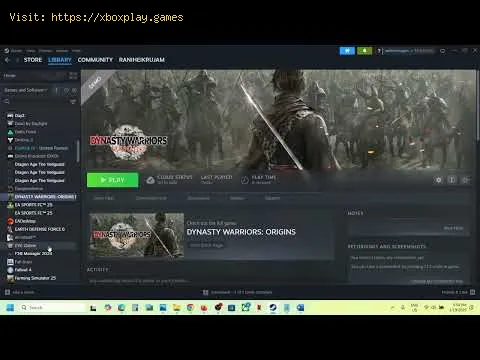Click the Steam icon in taskbar
This screenshot has width=480, height=360.
(x=273, y=307)
